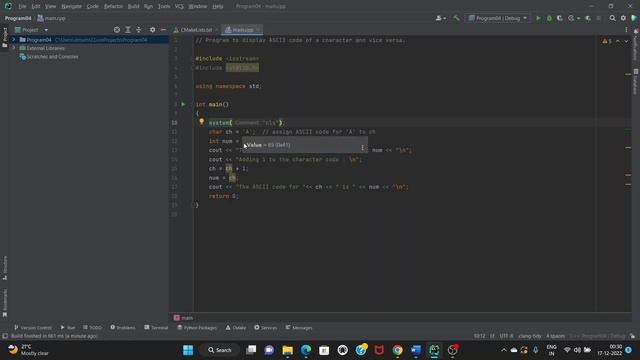Open the Build menu
640x360 pixels.
point(133,7)
